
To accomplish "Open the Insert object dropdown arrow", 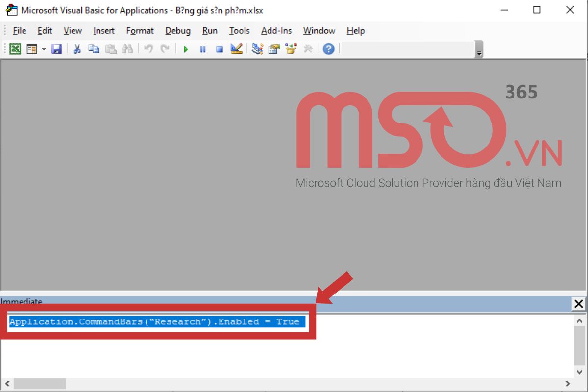I will coord(44,49).
